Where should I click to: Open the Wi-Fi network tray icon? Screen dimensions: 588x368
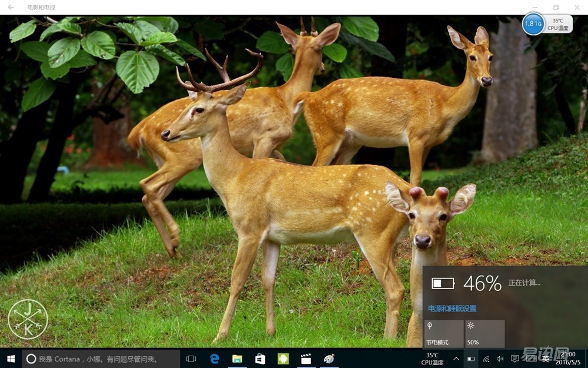click(x=486, y=359)
